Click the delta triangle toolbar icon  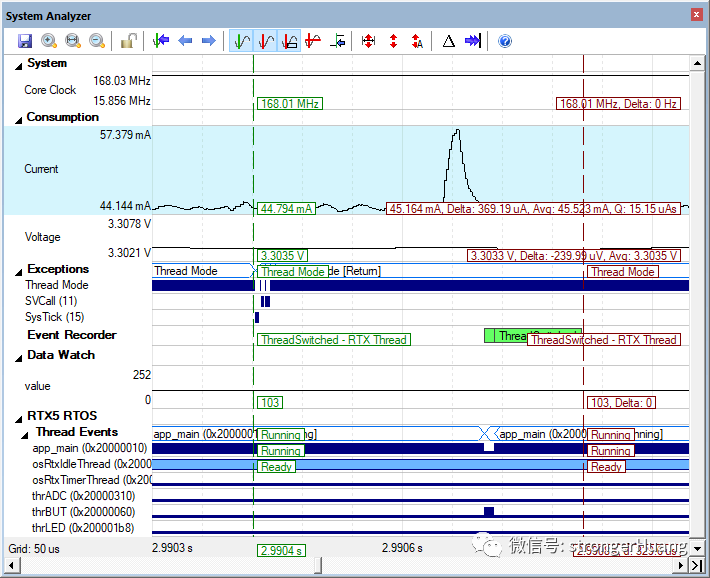[x=449, y=41]
